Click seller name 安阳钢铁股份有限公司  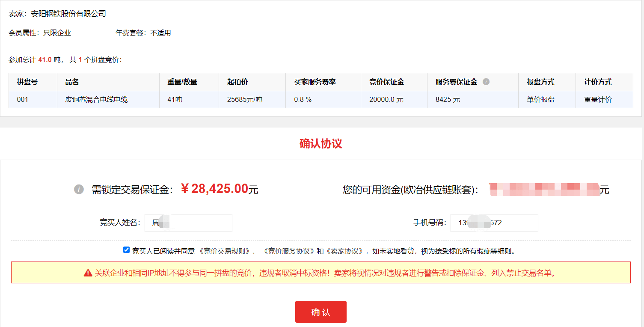(68, 14)
